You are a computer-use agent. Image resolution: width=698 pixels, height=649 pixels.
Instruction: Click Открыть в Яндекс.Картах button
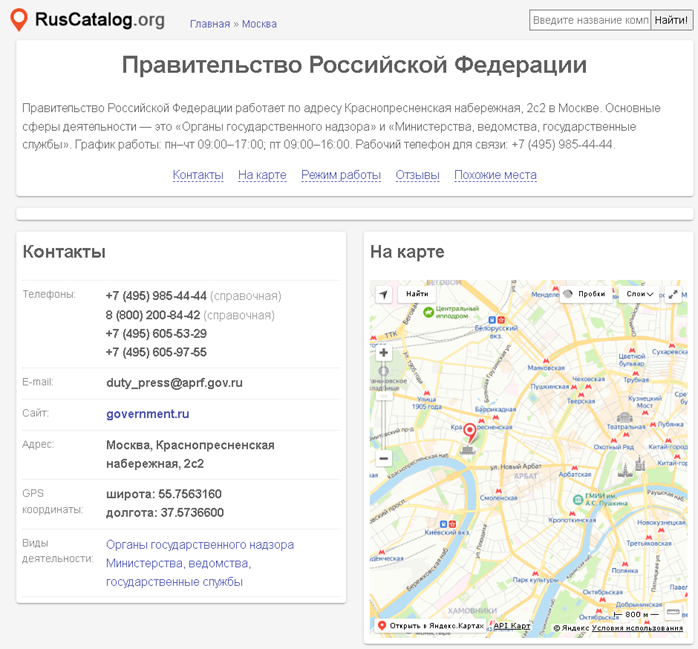tap(430, 625)
